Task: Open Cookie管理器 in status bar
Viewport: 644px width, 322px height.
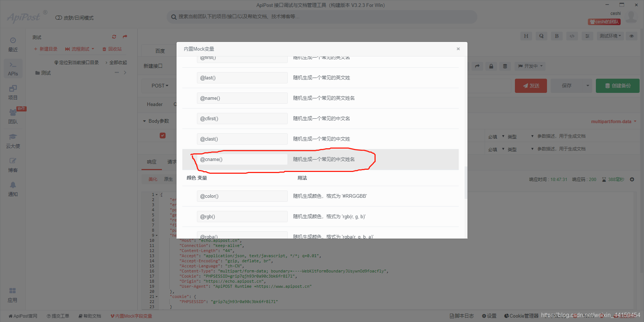Action: coord(521,316)
